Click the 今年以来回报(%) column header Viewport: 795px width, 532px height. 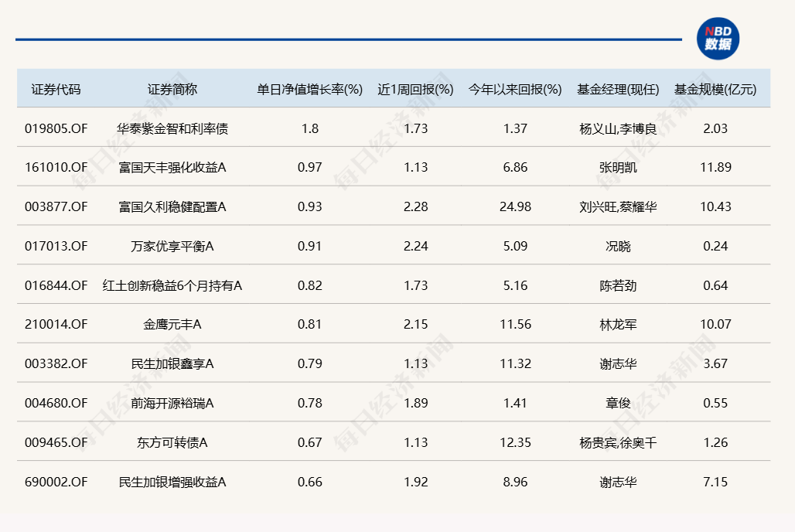coord(515,89)
